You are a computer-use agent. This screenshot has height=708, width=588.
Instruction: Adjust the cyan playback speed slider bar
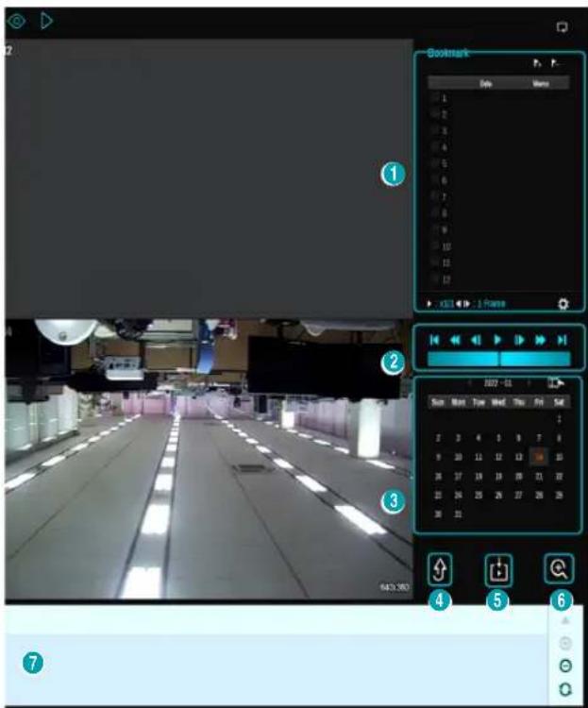point(499,359)
